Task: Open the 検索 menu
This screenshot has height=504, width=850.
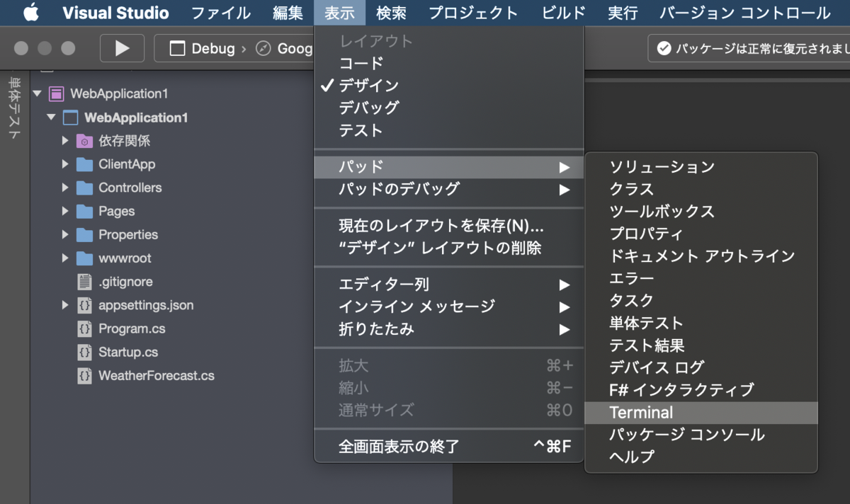Action: coord(392,13)
